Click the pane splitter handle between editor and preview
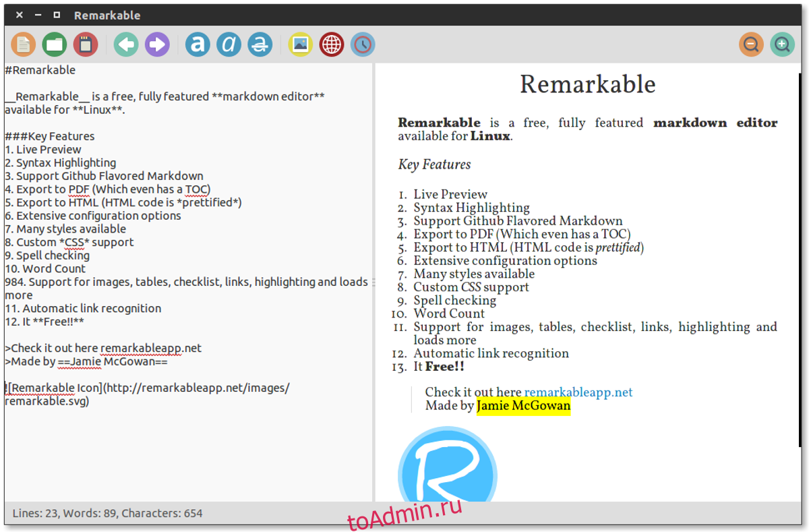 pos(373,282)
